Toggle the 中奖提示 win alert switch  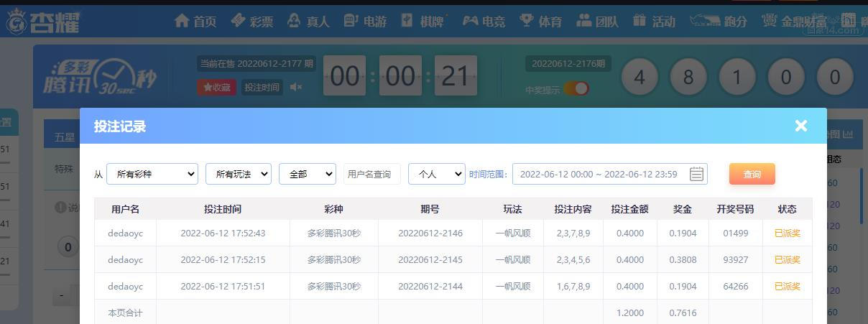(576, 88)
